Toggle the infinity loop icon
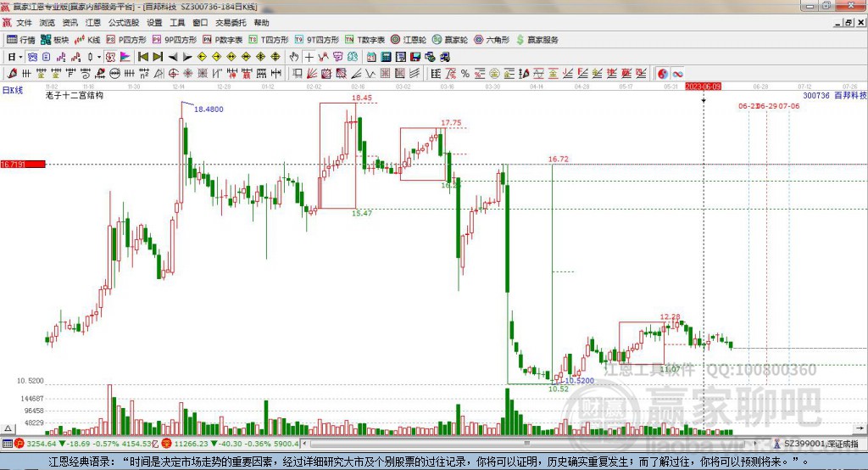Viewport: 868px width, 470px height. [x=677, y=74]
